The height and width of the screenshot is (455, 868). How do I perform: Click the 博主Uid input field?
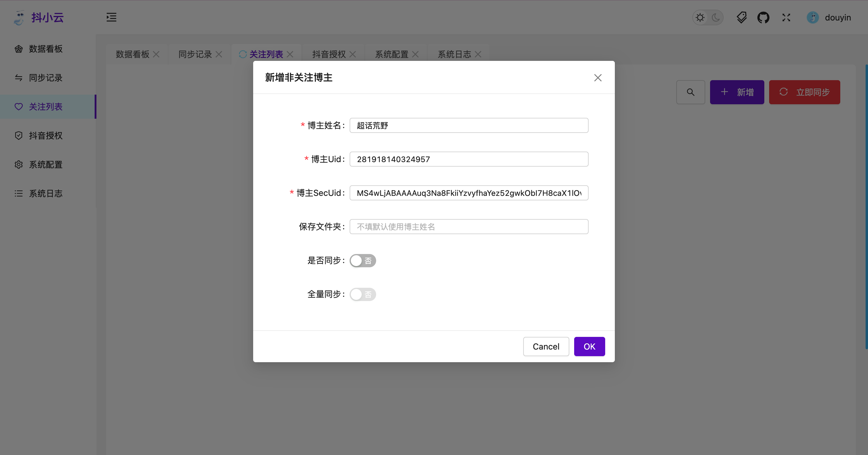point(469,159)
